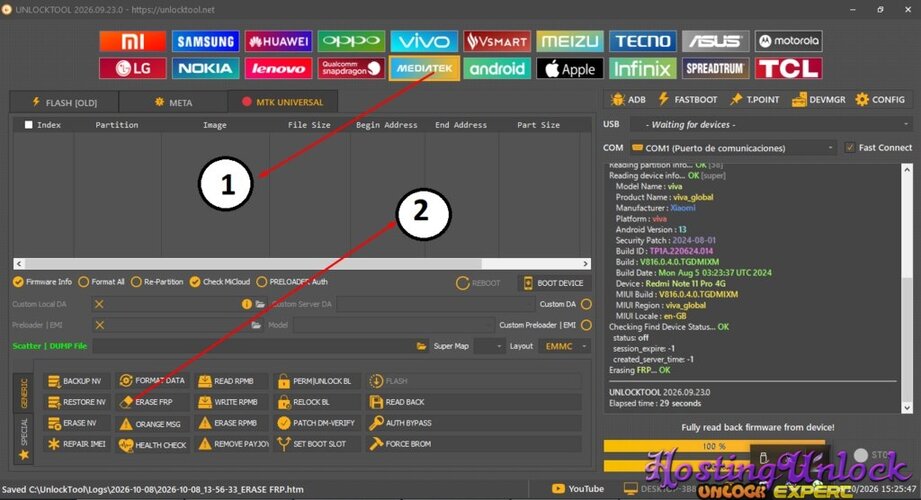Open CONFIG settings gear
Image resolution: width=921 pixels, height=500 pixels.
point(880,99)
